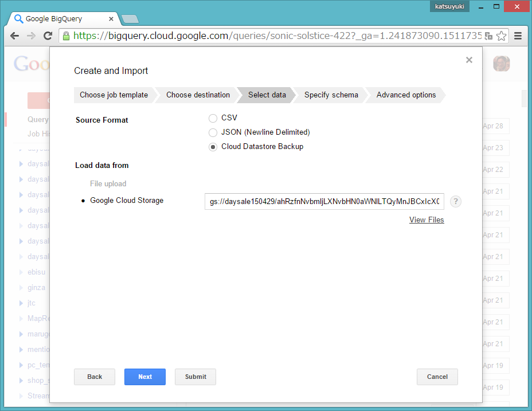Screen dimensions: 532x411
Task: Go to Choose job template step
Action: pyautogui.click(x=114, y=95)
